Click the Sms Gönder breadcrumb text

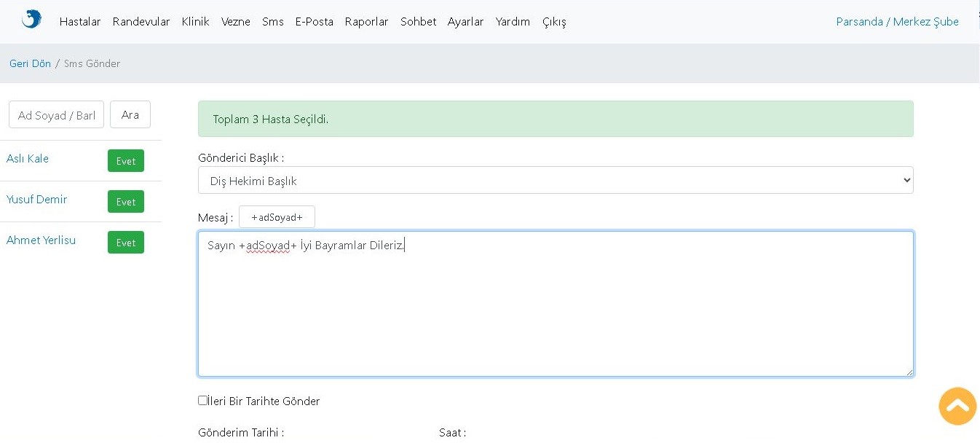point(92,63)
